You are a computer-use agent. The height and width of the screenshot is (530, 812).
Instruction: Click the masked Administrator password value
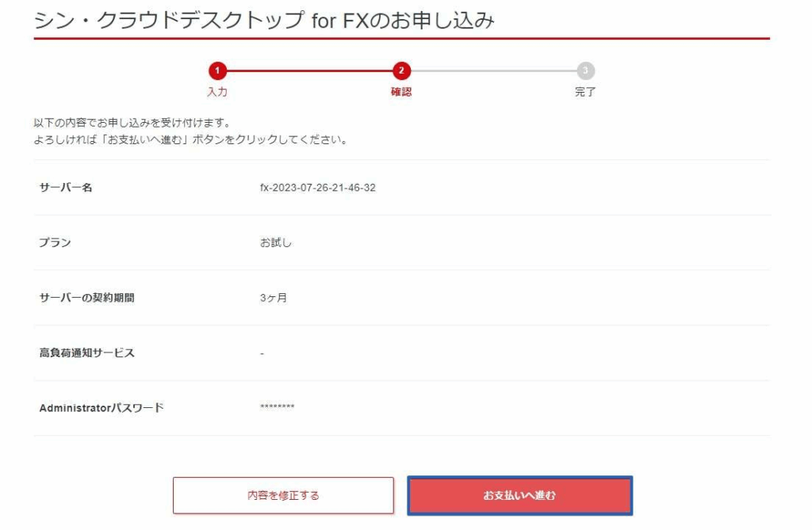tap(277, 407)
